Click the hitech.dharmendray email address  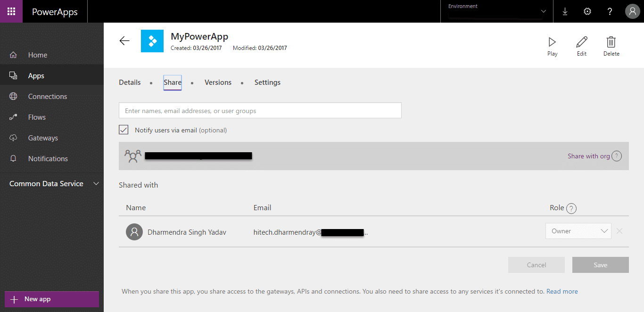pos(311,232)
